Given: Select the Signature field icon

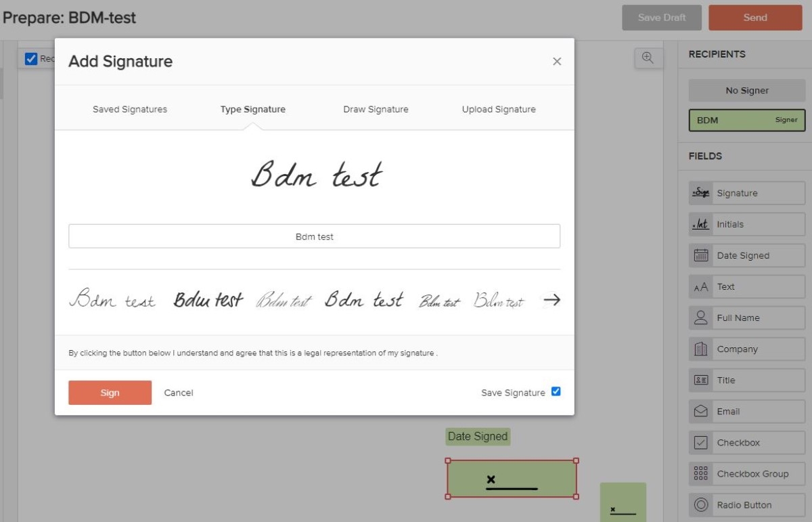Looking at the screenshot, I should pyautogui.click(x=700, y=193).
